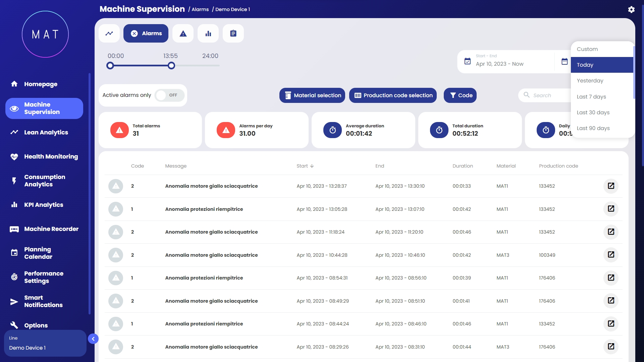
Task: Switch to the trend line chart view
Action: 109,34
